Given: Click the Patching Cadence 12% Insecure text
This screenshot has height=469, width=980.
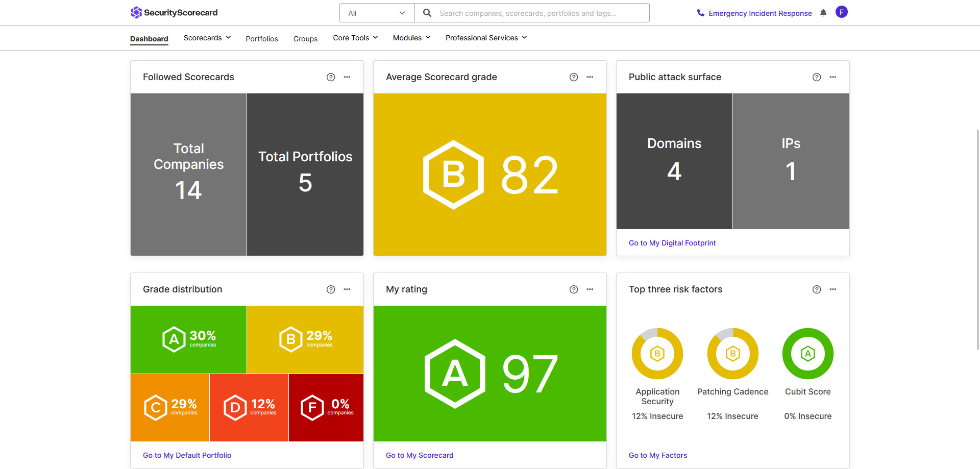Looking at the screenshot, I should 732,416.
